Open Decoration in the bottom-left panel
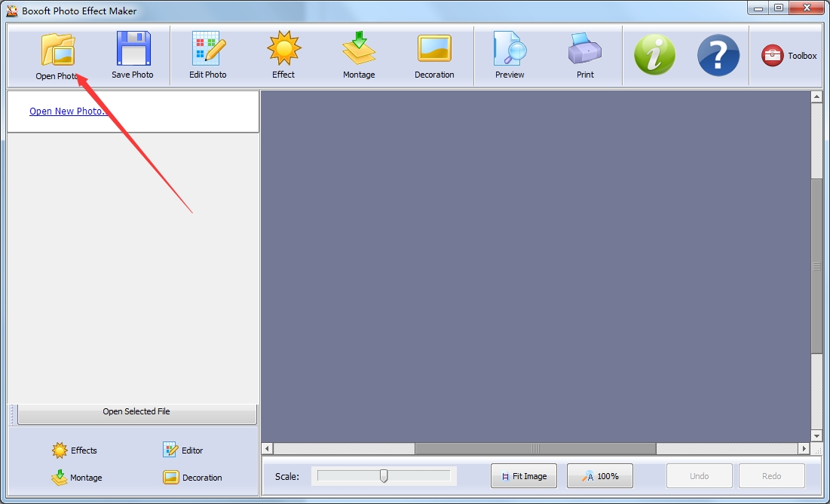The height and width of the screenshot is (504, 830). tap(193, 478)
